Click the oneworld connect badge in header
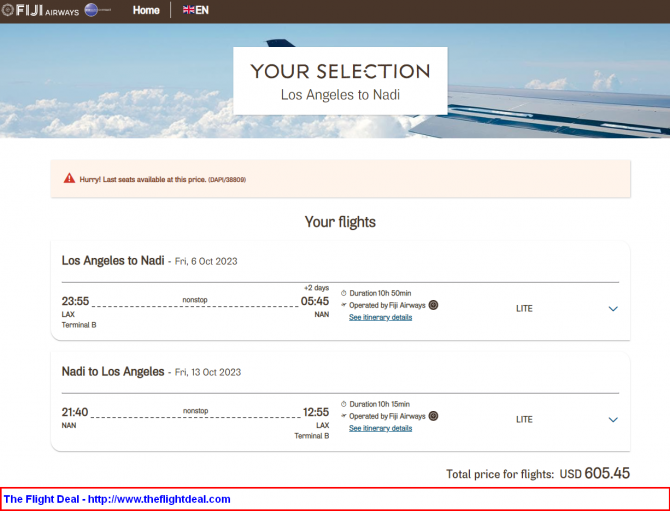This screenshot has width=670, height=511. pos(97,10)
